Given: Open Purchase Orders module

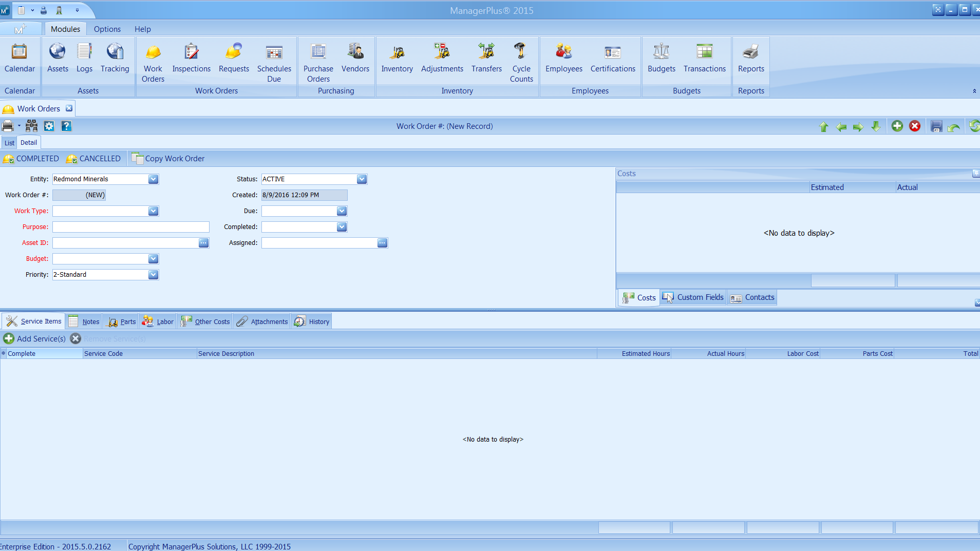Looking at the screenshot, I should click(318, 63).
